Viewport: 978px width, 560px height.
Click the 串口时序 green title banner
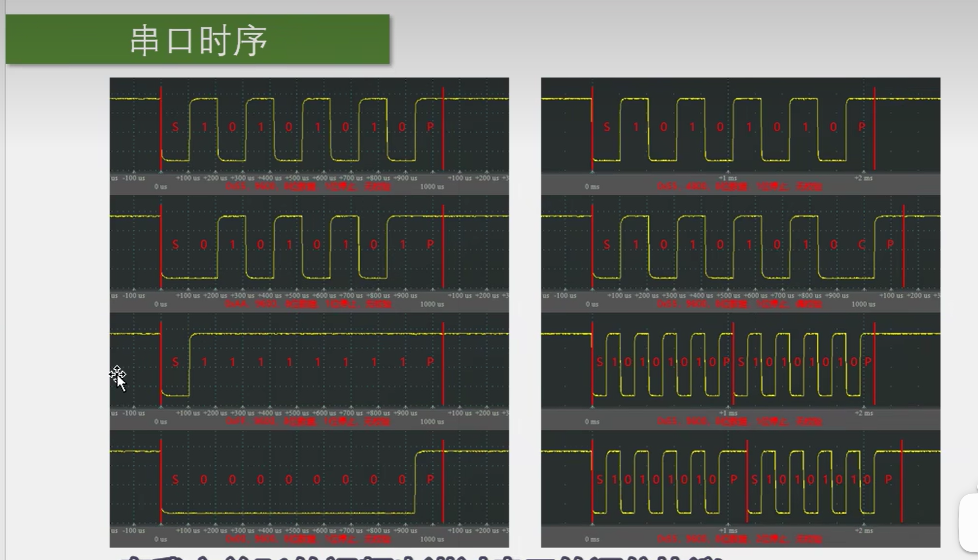(x=197, y=39)
